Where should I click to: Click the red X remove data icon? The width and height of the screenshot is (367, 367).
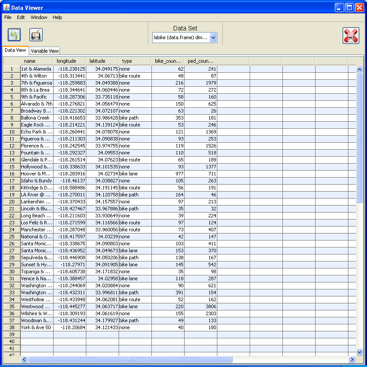(x=351, y=35)
